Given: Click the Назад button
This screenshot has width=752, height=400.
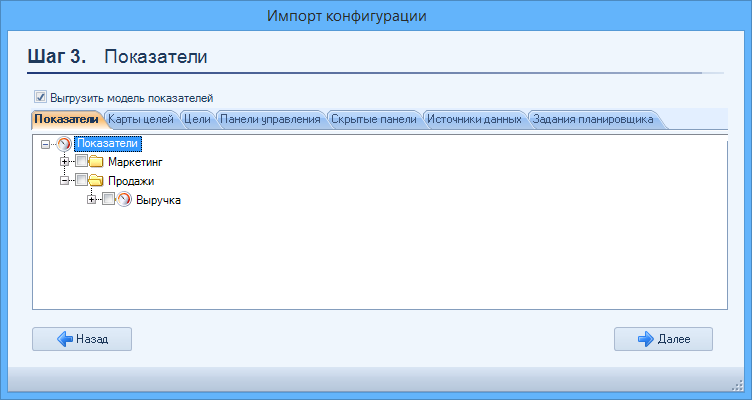Looking at the screenshot, I should pyautogui.click(x=82, y=339).
